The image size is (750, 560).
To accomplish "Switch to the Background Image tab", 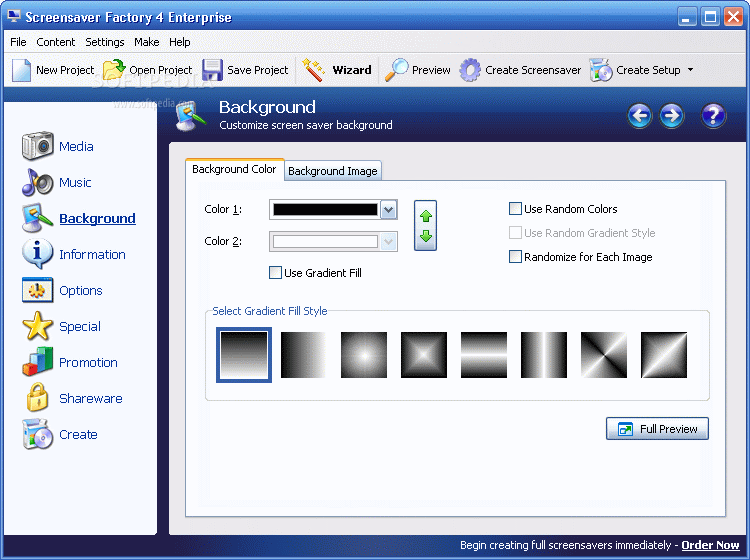I will click(333, 171).
